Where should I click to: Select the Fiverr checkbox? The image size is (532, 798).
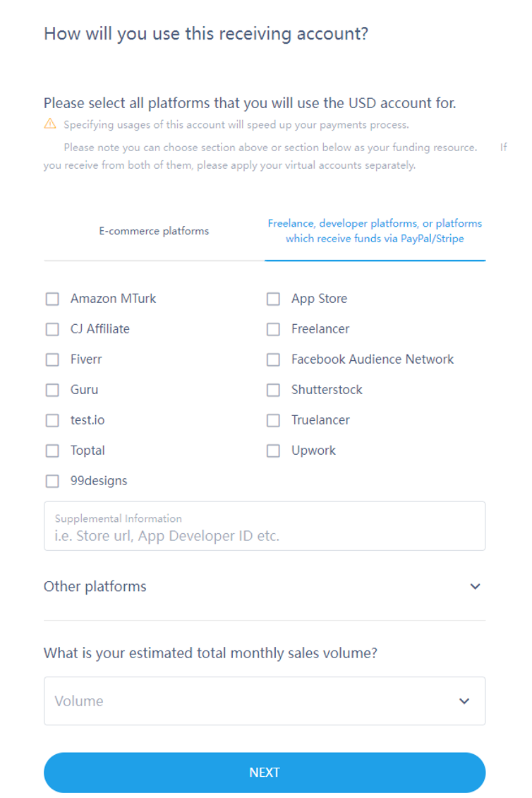pyautogui.click(x=52, y=359)
